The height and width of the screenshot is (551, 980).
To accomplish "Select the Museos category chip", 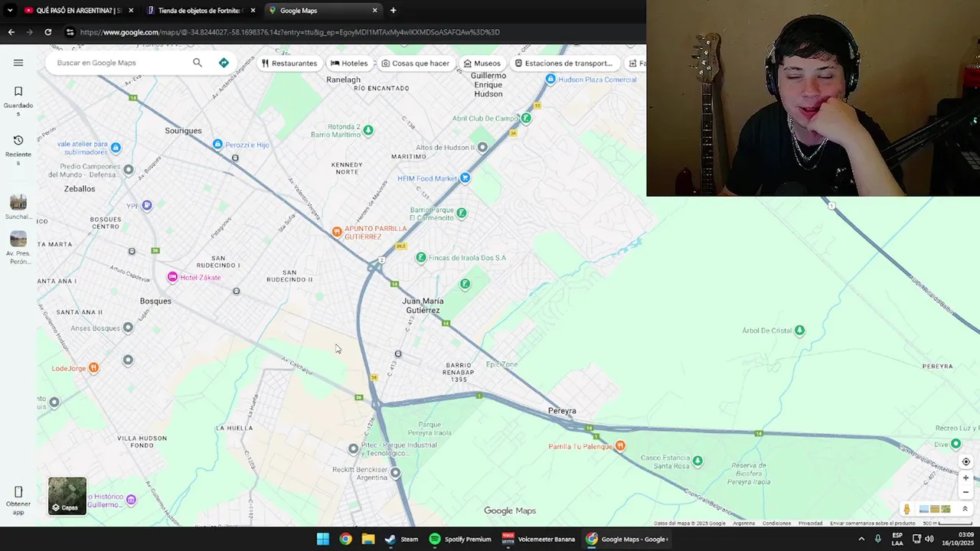I will [482, 63].
